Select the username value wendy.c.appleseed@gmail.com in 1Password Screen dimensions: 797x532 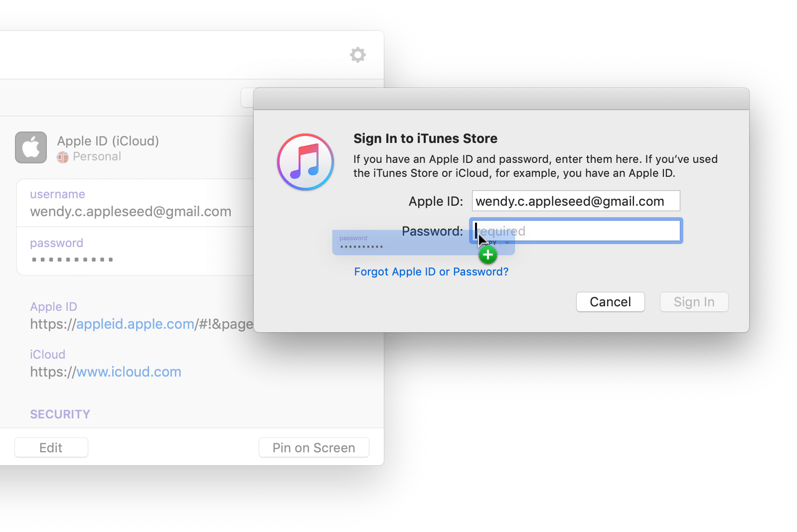(131, 212)
